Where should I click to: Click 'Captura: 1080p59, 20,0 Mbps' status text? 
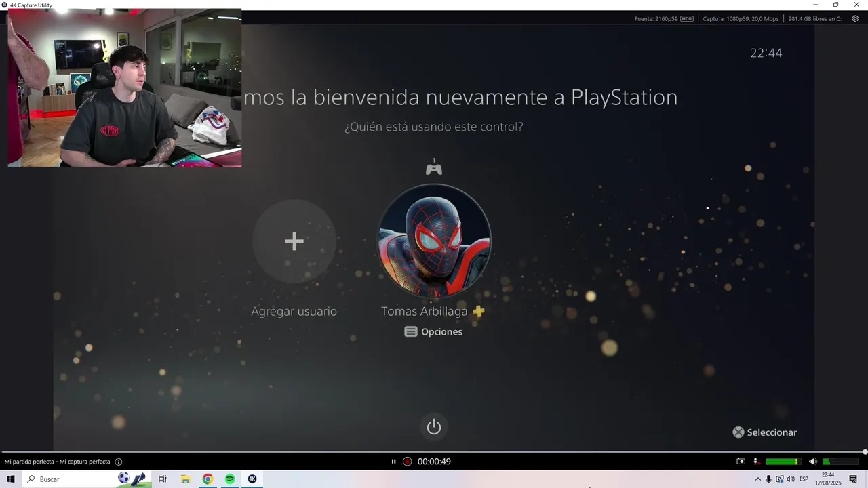coord(741,18)
